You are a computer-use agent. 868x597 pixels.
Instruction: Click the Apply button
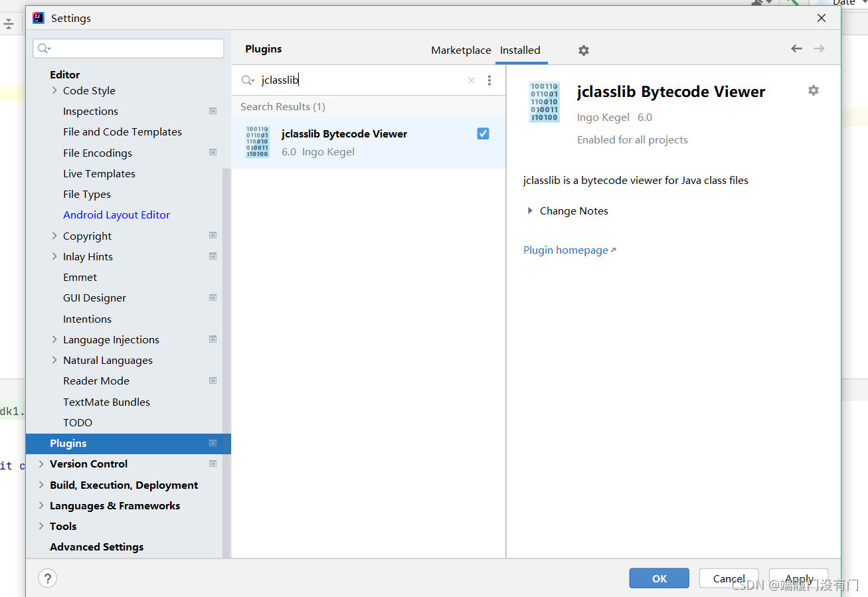tap(799, 578)
